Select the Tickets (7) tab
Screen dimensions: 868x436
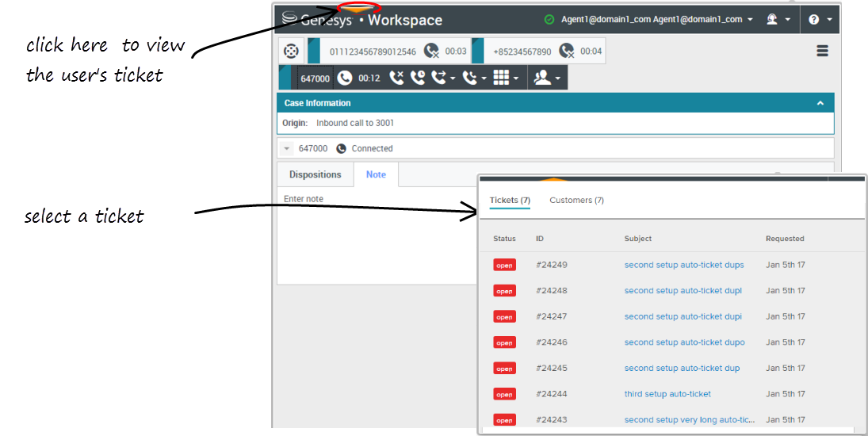point(510,201)
